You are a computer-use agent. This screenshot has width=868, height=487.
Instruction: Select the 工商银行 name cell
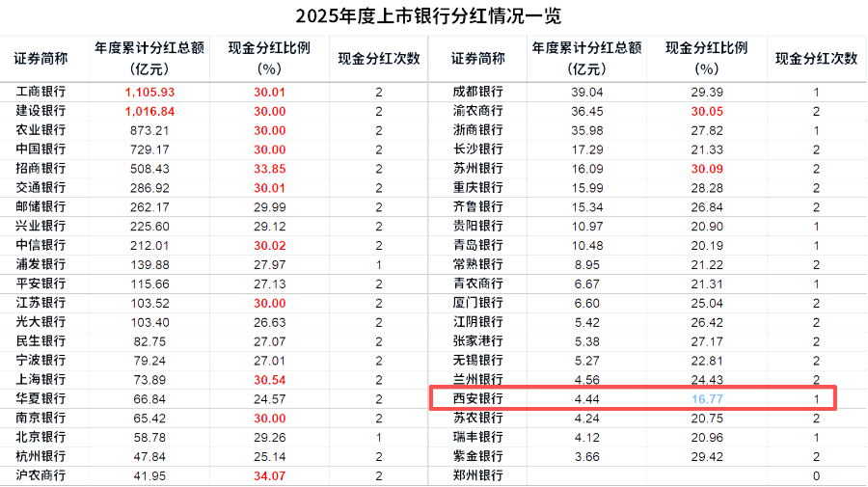[x=41, y=92]
